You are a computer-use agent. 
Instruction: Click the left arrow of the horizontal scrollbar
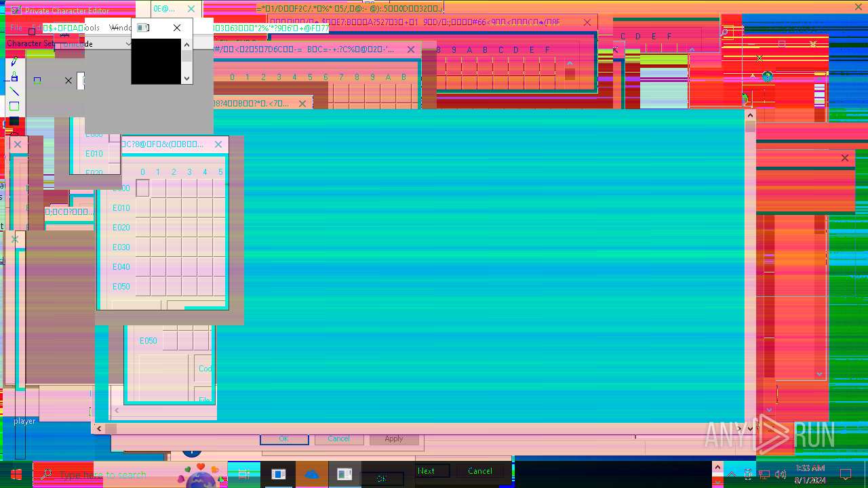99,428
